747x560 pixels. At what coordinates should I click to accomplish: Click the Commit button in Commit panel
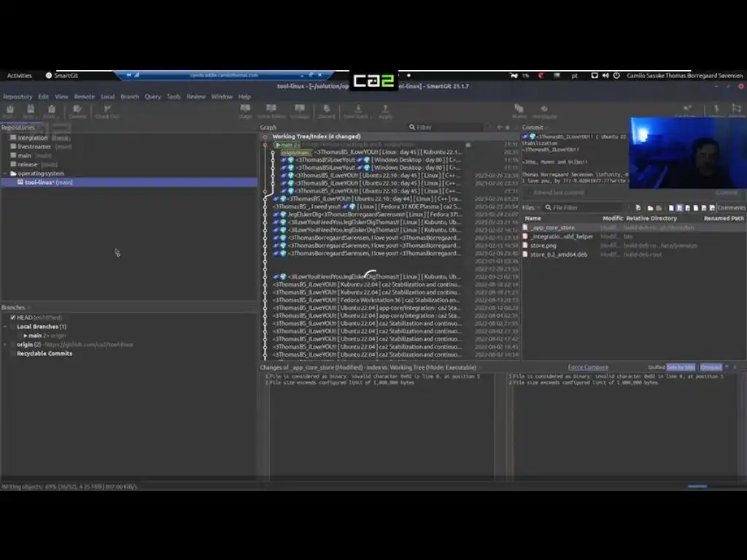click(727, 192)
